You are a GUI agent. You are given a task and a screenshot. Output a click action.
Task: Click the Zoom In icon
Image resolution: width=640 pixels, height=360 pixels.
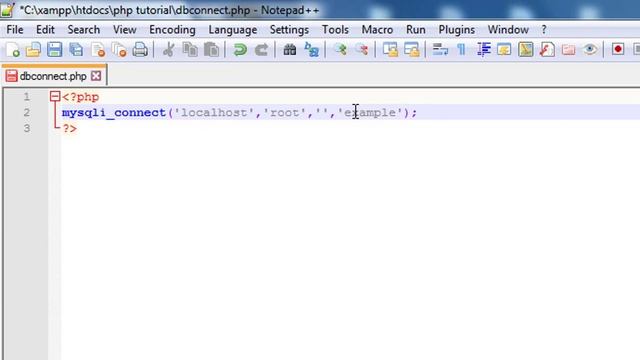coord(340,50)
